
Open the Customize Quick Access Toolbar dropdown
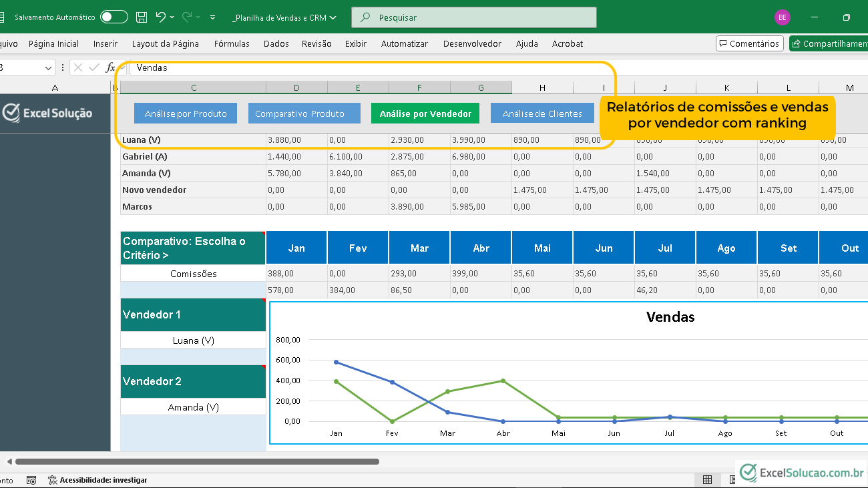pyautogui.click(x=212, y=17)
